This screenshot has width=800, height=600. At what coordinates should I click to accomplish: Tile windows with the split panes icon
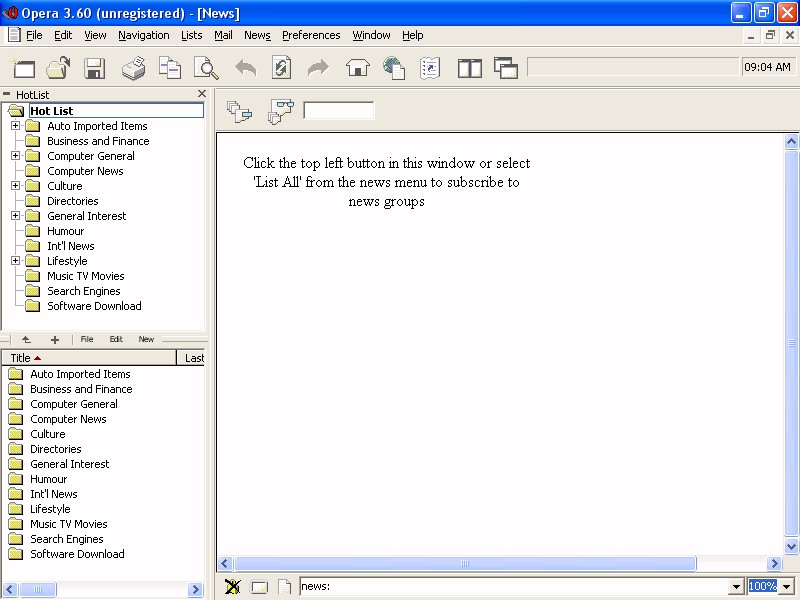[x=469, y=68]
